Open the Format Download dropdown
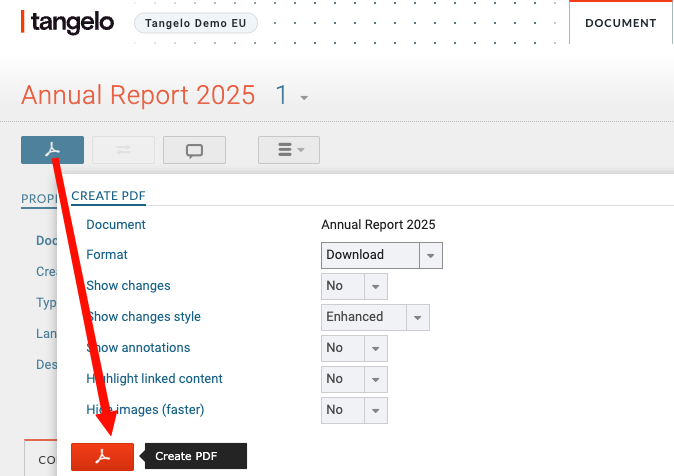 click(x=382, y=255)
